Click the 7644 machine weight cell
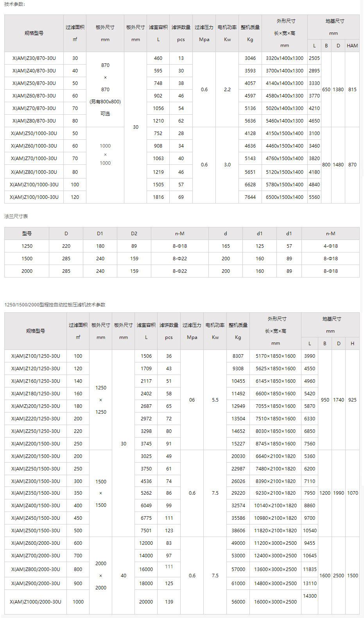Image resolution: width=364 pixels, height=618 pixels. (250, 197)
